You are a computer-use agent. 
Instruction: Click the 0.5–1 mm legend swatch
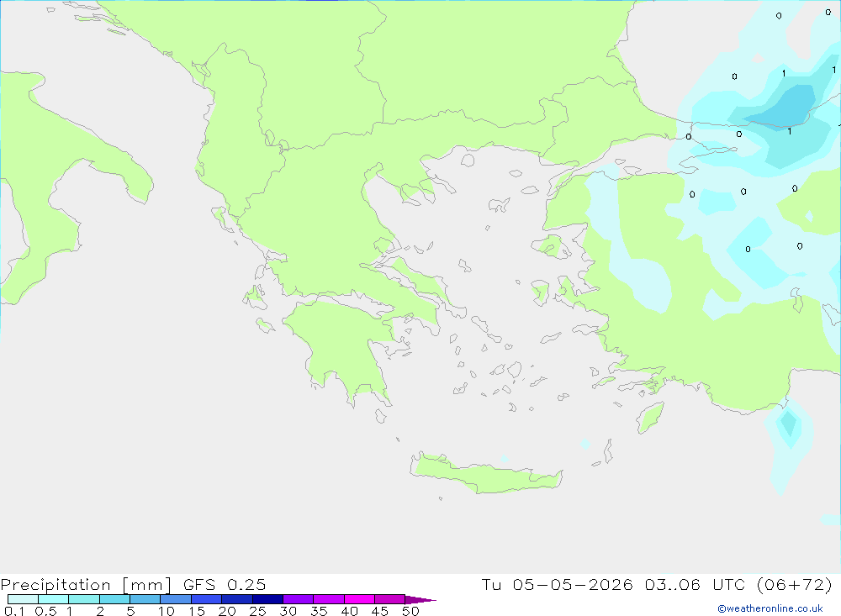[54, 599]
